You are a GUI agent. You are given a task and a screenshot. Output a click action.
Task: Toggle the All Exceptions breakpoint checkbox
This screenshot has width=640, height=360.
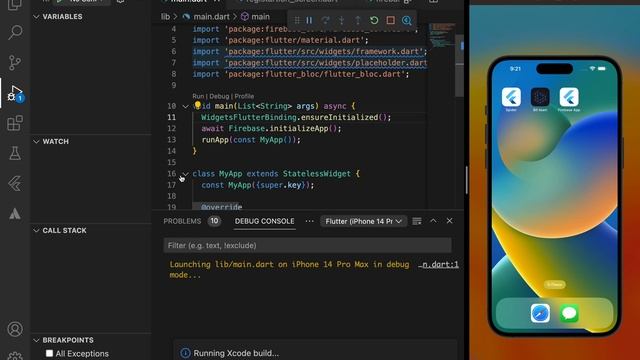click(x=49, y=353)
